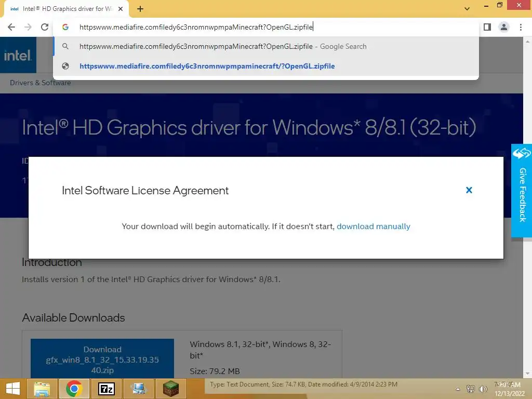The width and height of the screenshot is (532, 399).
Task: Click the download manually link
Action: (x=373, y=227)
